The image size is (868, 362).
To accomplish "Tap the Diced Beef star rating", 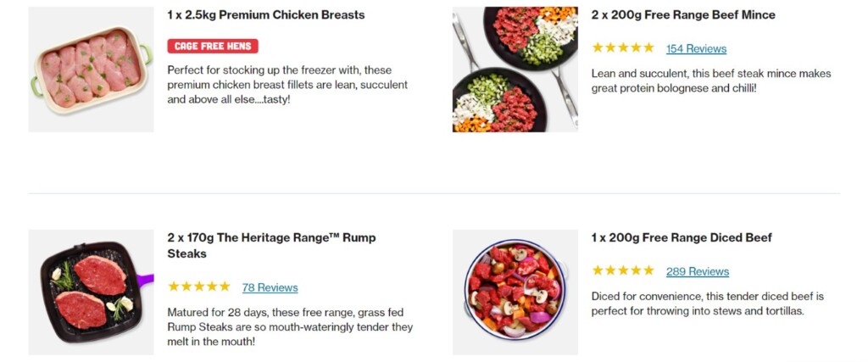I will 623,271.
